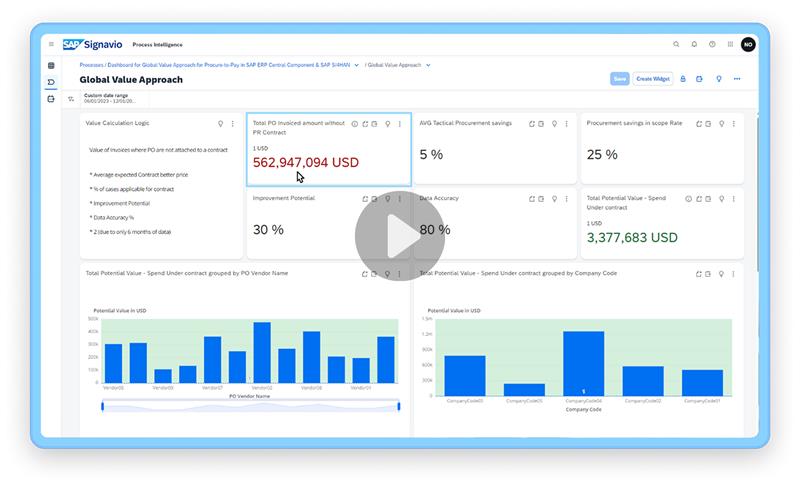Open AVG Tactical Procurement savings widget kebab menu
The image size is (800, 486).
pos(566,124)
